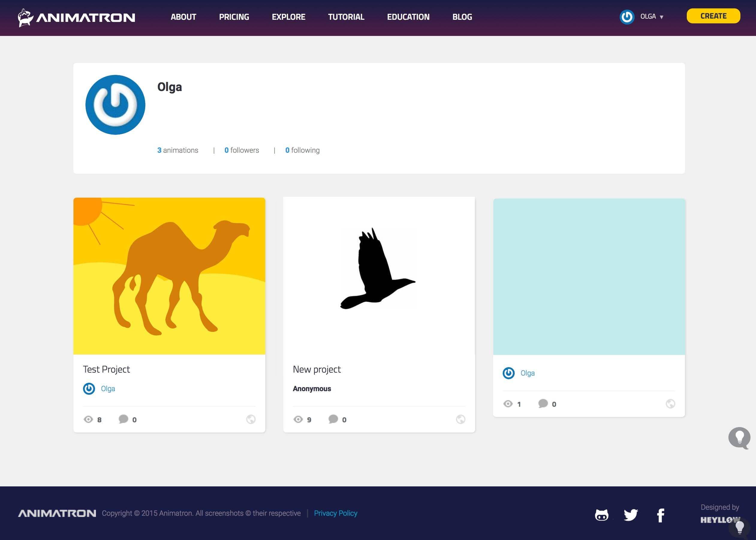The height and width of the screenshot is (540, 756).
Task: Click the comments bubble icon on New project
Action: point(333,419)
